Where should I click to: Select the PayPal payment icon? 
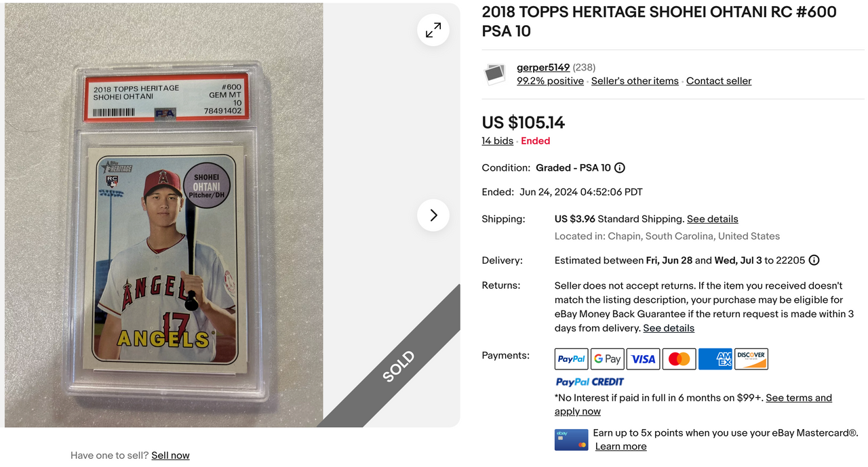pyautogui.click(x=572, y=359)
